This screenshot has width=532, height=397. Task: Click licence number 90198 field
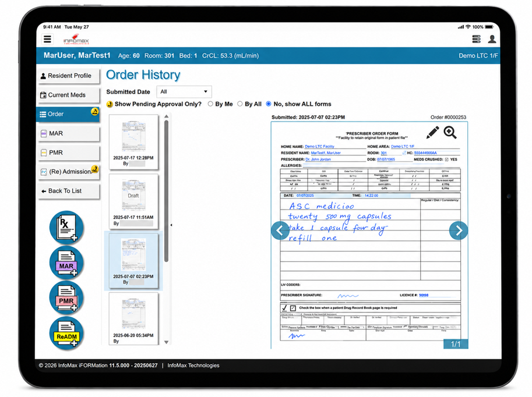424,295
